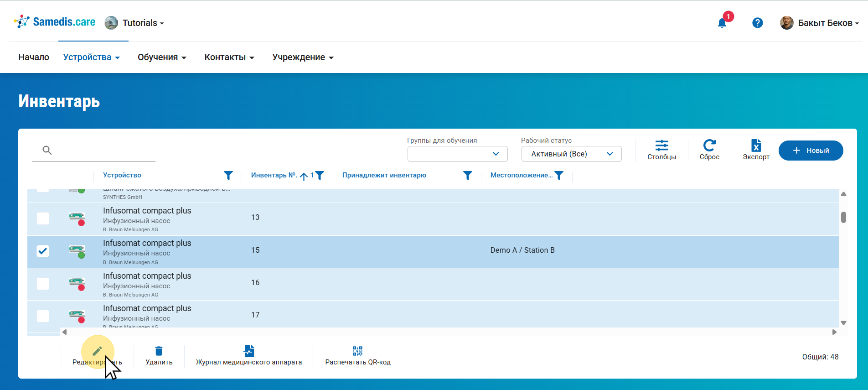
Task: Click the scroll right arrow
Action: point(834,332)
